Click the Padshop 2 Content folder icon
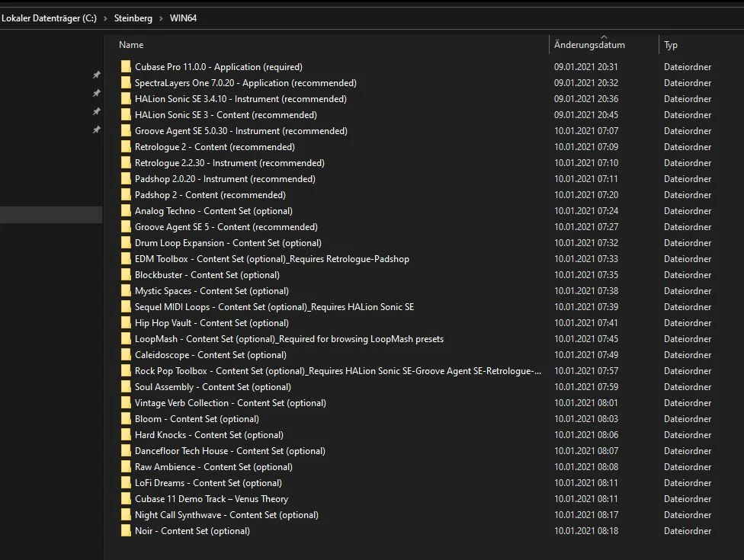 click(x=126, y=195)
